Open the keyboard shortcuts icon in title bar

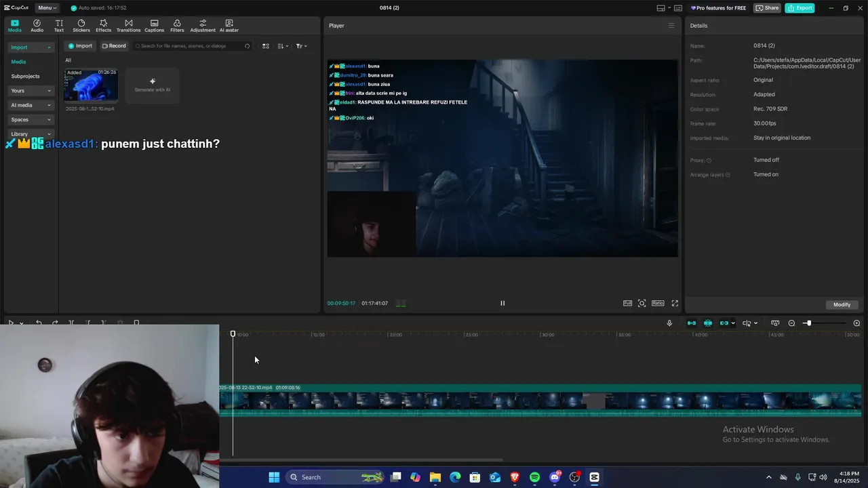pyautogui.click(x=677, y=8)
